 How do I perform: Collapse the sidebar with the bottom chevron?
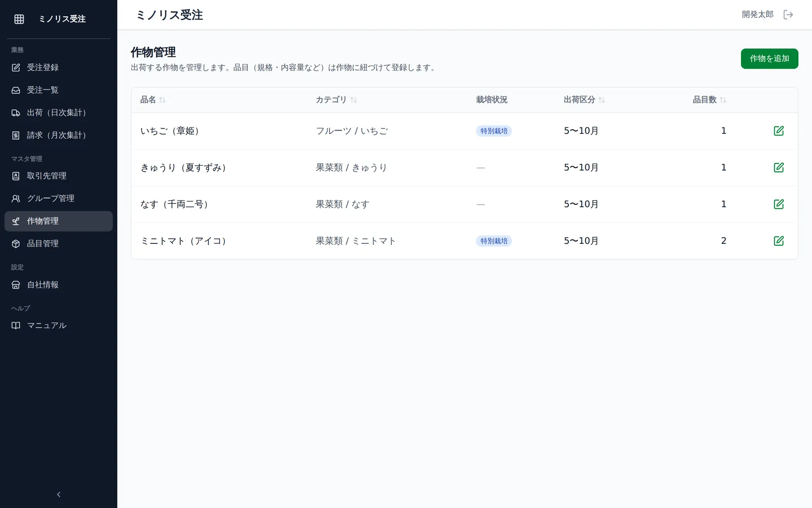59,494
